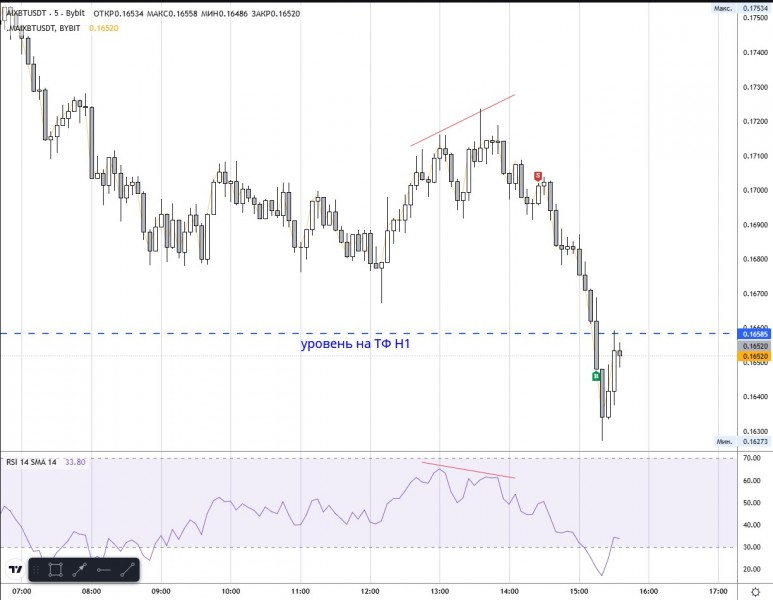The height and width of the screenshot is (600, 773).
Task: Click the ОТКР0.16534 open value
Action: pyautogui.click(x=118, y=14)
